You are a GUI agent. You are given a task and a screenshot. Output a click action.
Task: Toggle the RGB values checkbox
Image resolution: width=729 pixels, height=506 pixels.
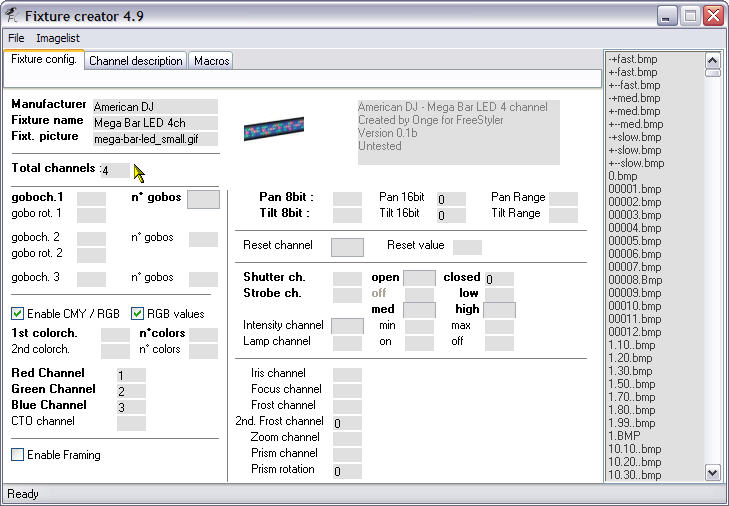(x=137, y=314)
